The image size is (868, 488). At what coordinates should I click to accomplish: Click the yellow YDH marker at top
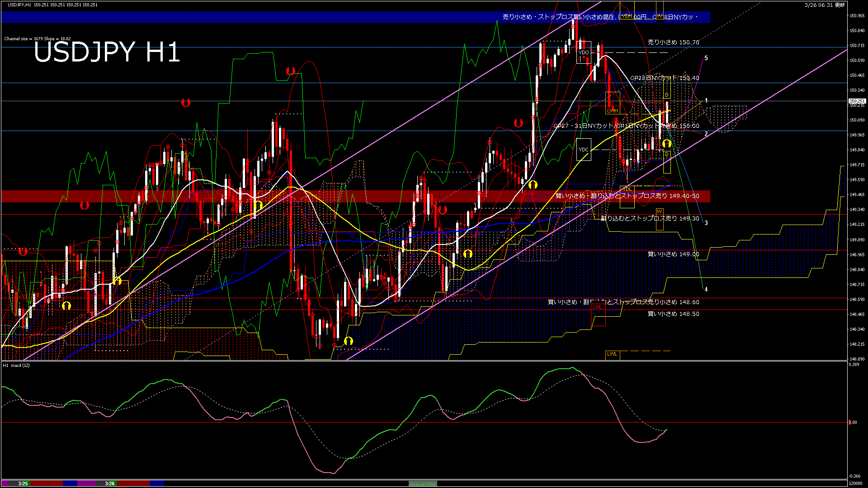[x=627, y=16]
